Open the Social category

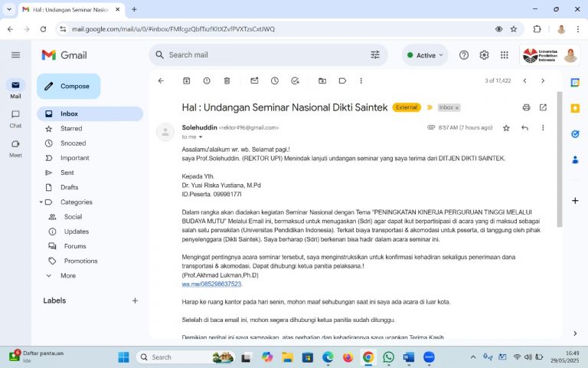point(90,217)
